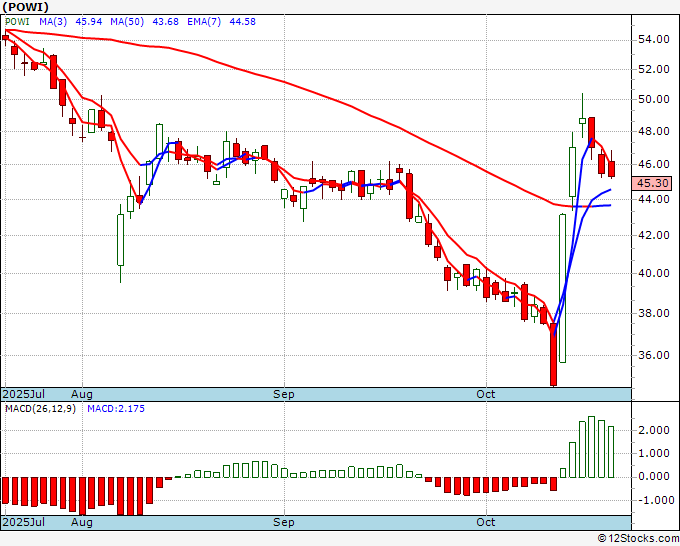
Task: Click 2025Jul on price chart date axis
Action: (x=24, y=394)
